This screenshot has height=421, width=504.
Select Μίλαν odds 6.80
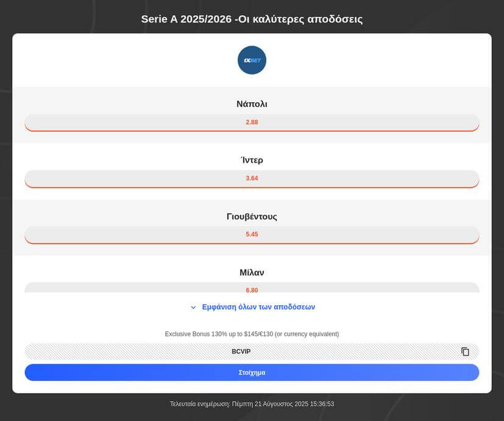[252, 288]
